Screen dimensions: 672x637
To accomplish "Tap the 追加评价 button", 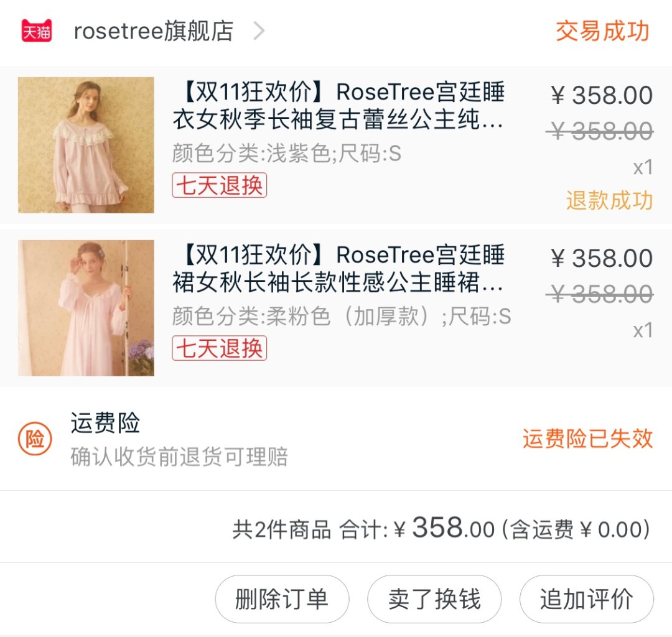I will 587,599.
